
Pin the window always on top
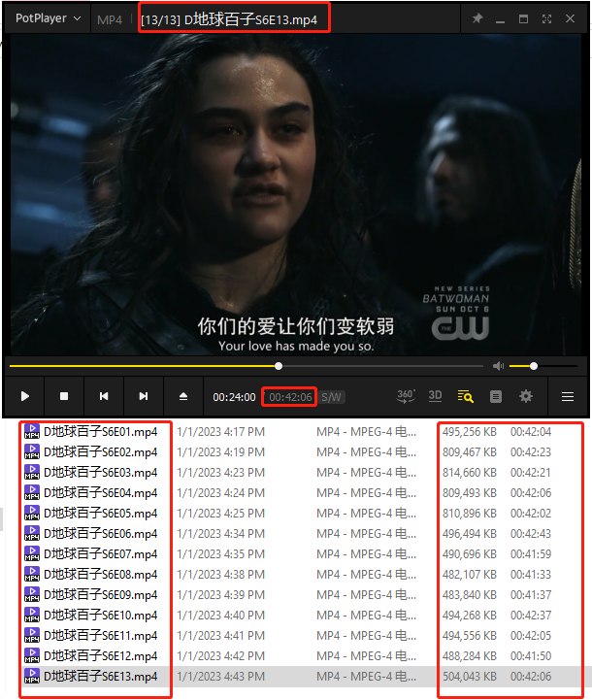(x=477, y=18)
